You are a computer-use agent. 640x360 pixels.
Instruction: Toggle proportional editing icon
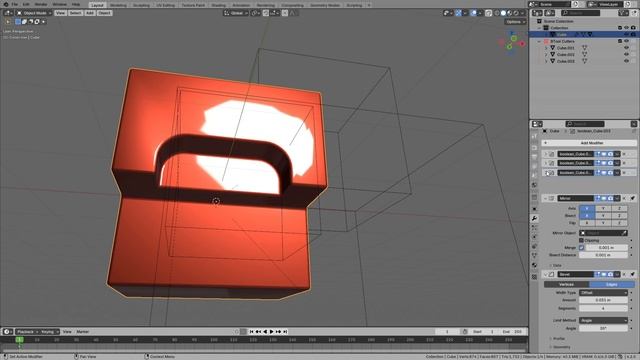click(x=285, y=13)
